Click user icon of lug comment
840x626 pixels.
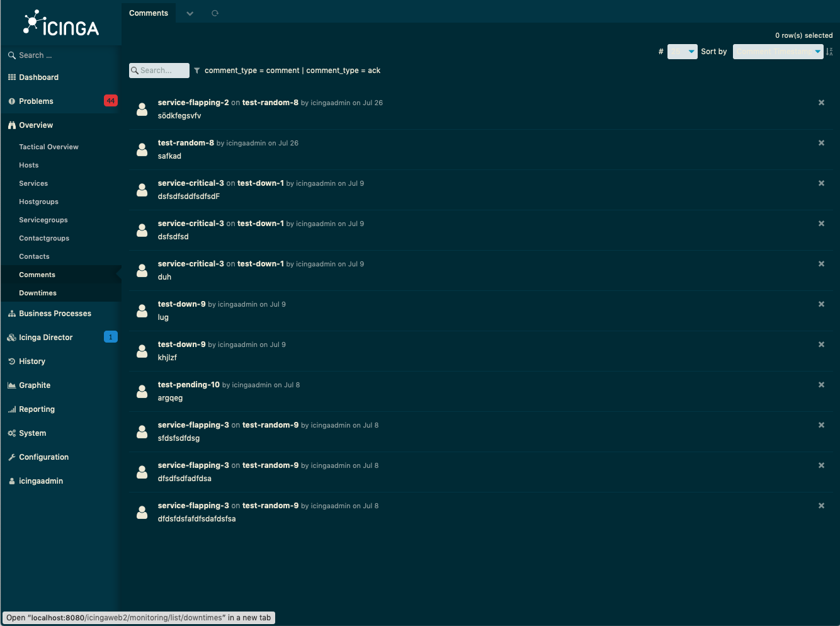(x=142, y=311)
